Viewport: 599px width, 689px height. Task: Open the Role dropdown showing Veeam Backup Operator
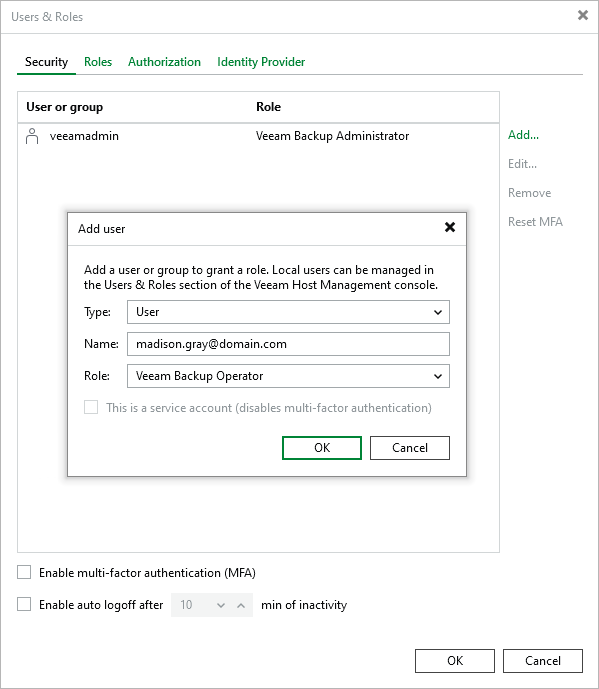[288, 376]
